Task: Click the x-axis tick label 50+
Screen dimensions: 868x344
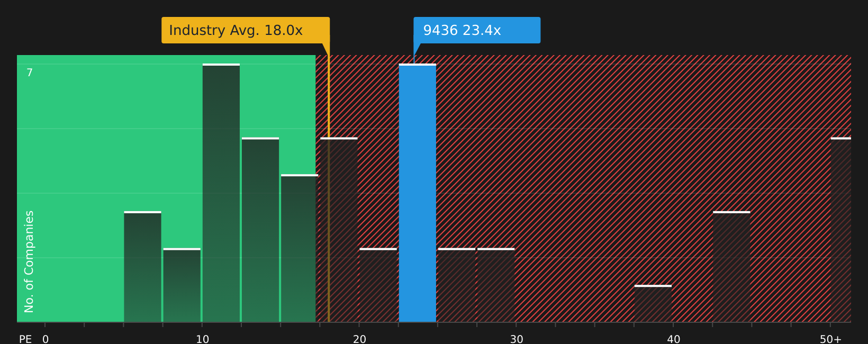Action: click(830, 339)
